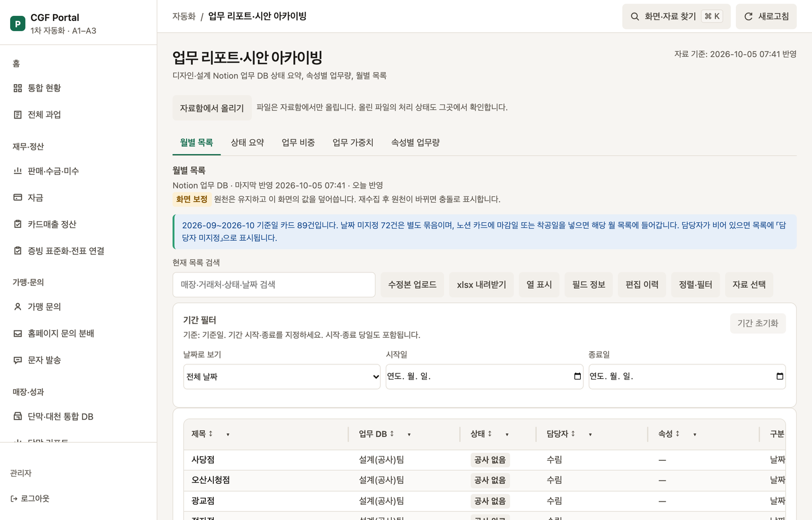Switch to 업무 비중 tab
The image size is (812, 520).
point(298,143)
